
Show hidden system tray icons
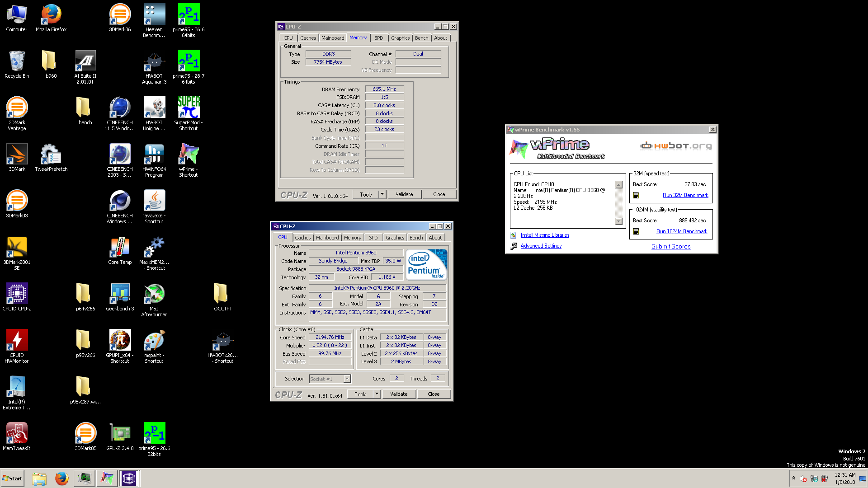click(793, 478)
